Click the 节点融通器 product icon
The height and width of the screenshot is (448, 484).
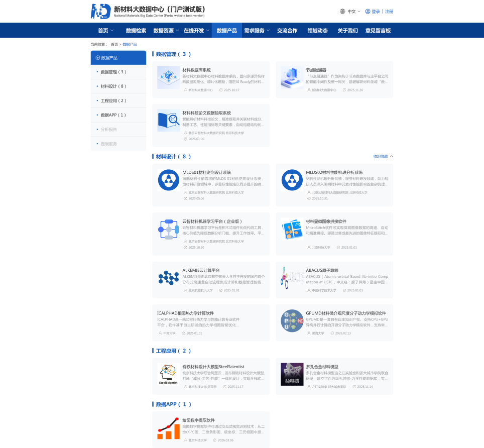coord(292,78)
